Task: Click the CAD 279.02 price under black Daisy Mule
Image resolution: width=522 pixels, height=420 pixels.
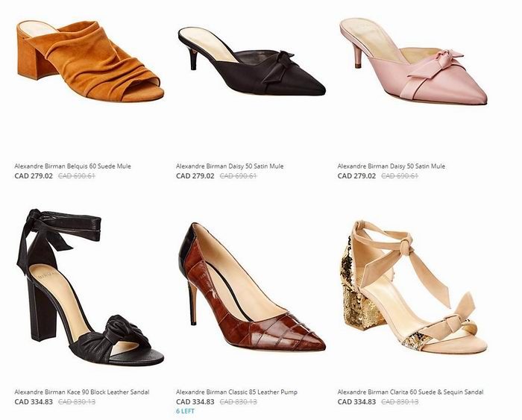Action: pos(195,176)
